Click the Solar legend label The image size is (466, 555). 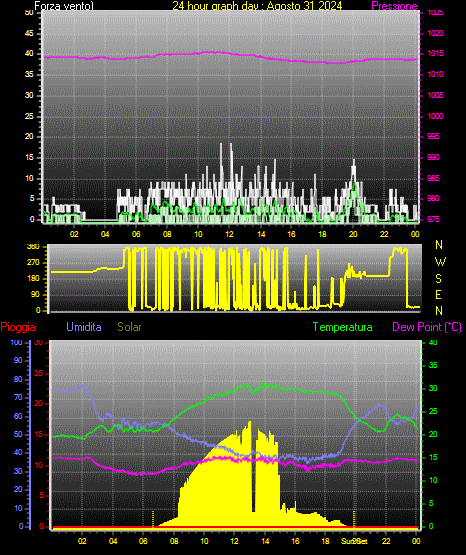pos(129,327)
